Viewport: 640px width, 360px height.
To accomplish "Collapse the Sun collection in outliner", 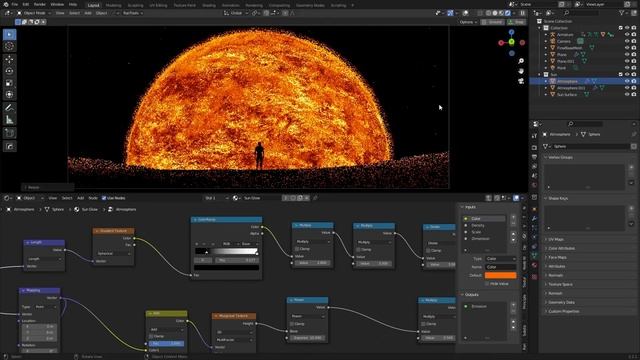I will coord(540,75).
